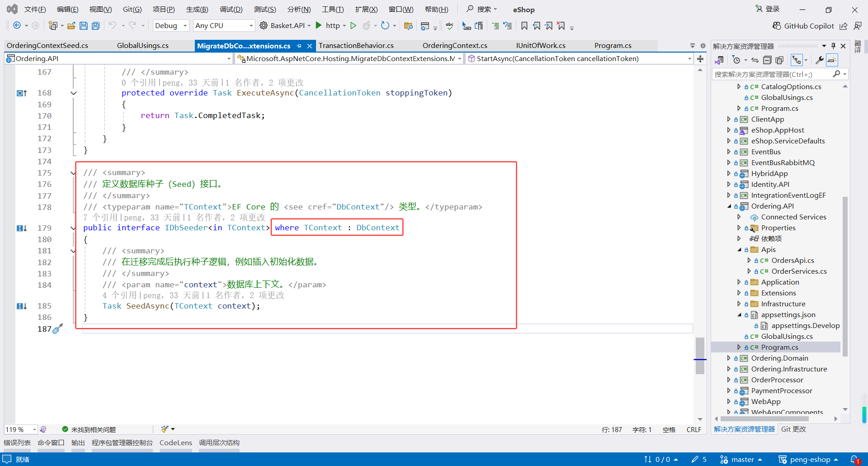Toggle a bookmark on the current line
This screenshot has width=868, height=466.
coord(524,26)
